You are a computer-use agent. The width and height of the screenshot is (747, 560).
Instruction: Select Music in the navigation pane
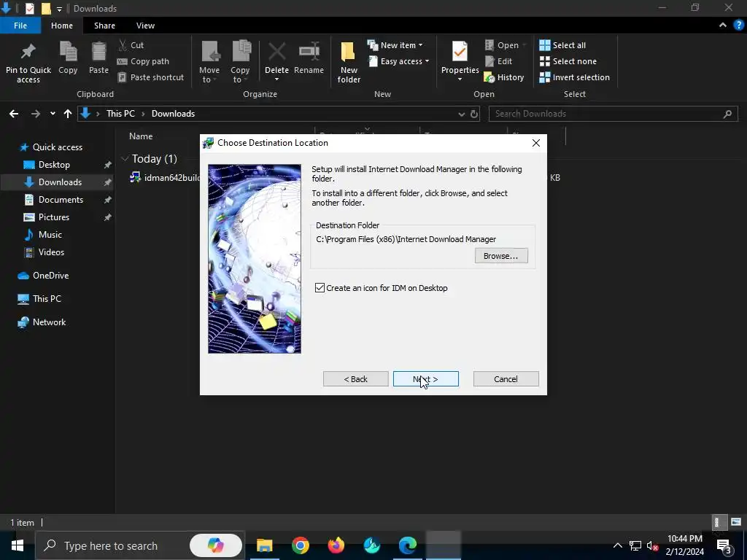coord(50,235)
